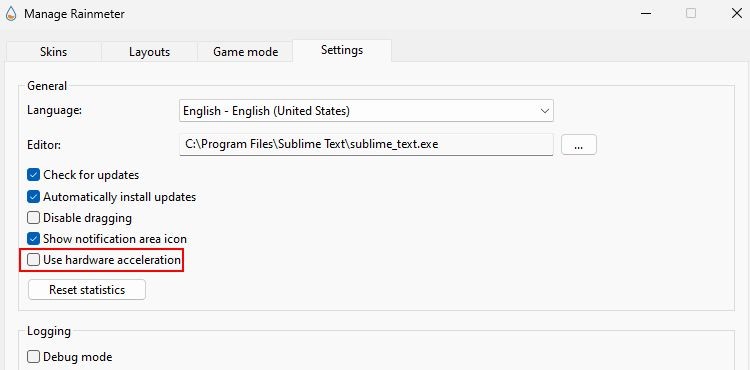Viewport: 750px width, 370px height.
Task: Open English (United States) language combo box
Action: point(366,111)
